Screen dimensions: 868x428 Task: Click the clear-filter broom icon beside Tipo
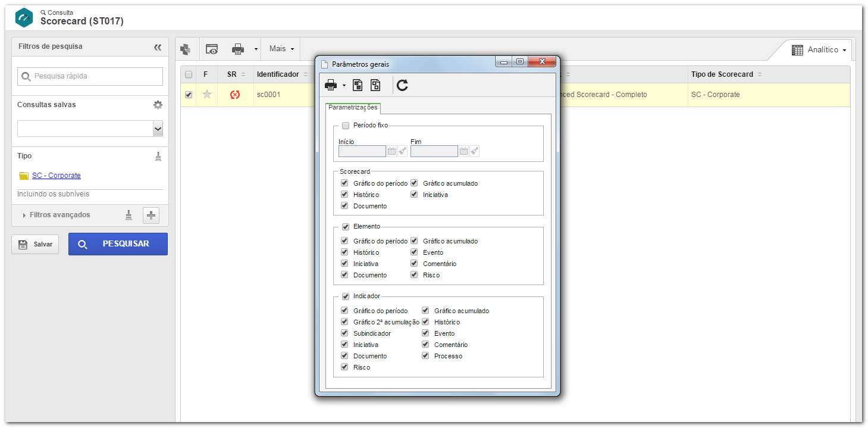[158, 156]
